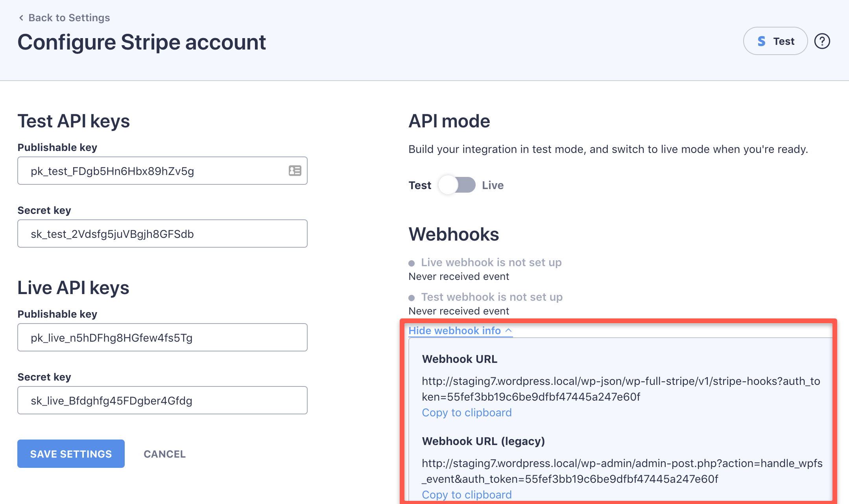Click the test webhook status indicator dot
849x504 pixels.
click(x=412, y=297)
